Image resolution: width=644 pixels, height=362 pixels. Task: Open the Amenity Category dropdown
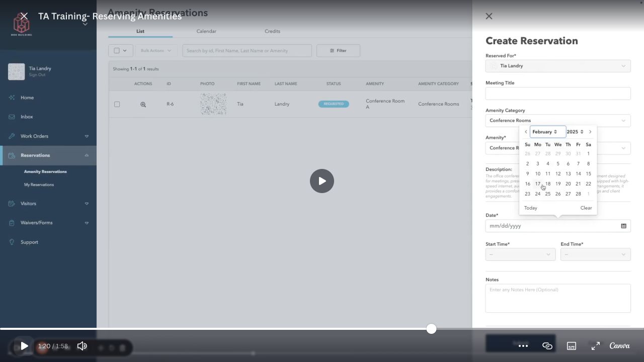(558, 121)
